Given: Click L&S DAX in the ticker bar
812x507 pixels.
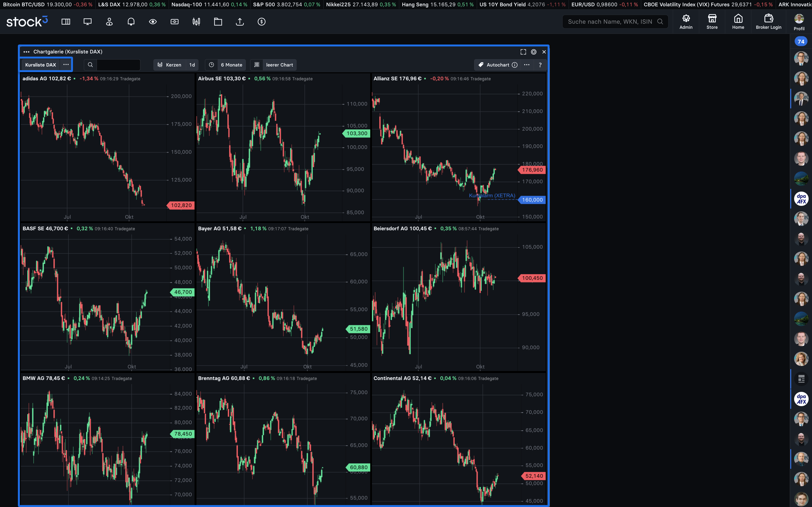Looking at the screenshot, I should 132,4.
